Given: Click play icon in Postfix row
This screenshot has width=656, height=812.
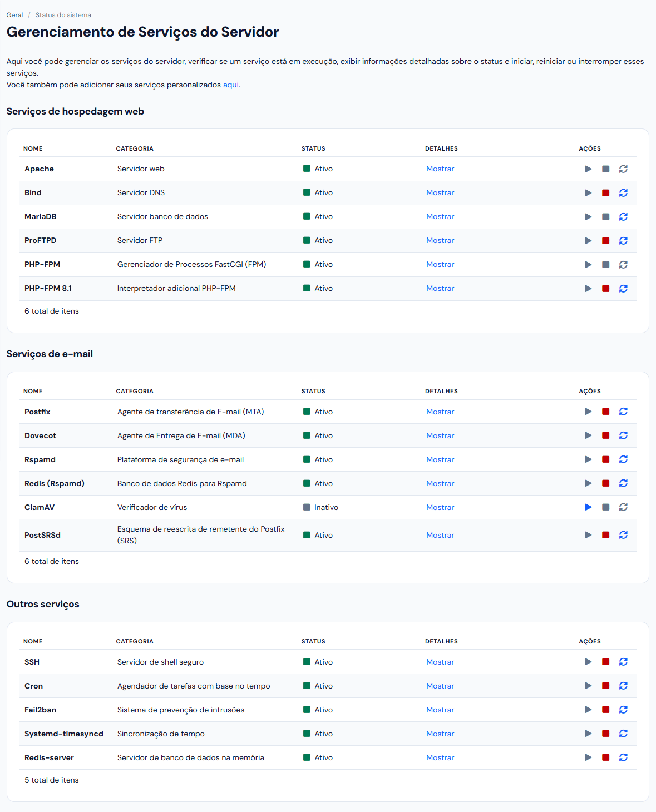Looking at the screenshot, I should [x=588, y=412].
